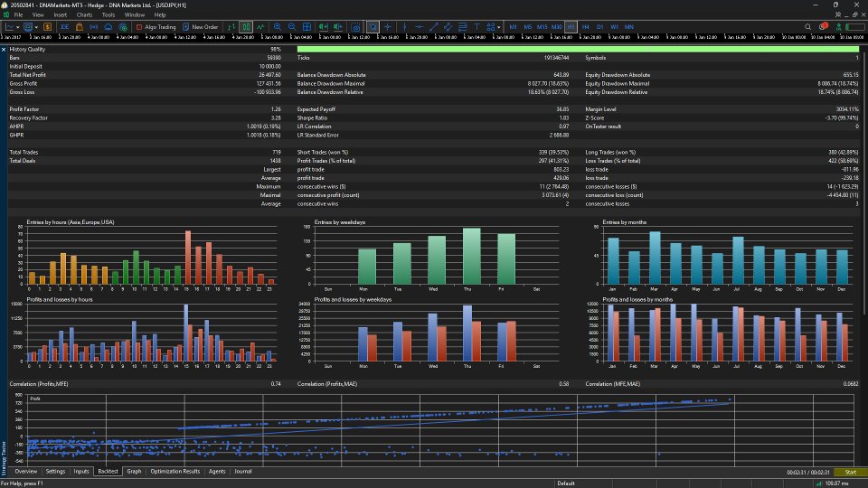
Task: Zoom in the chart
Action: pos(278,26)
